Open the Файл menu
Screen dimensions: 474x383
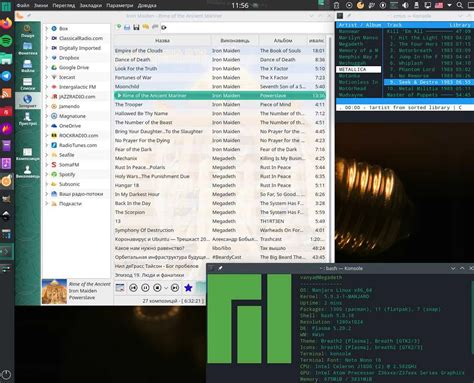pos(23,5)
